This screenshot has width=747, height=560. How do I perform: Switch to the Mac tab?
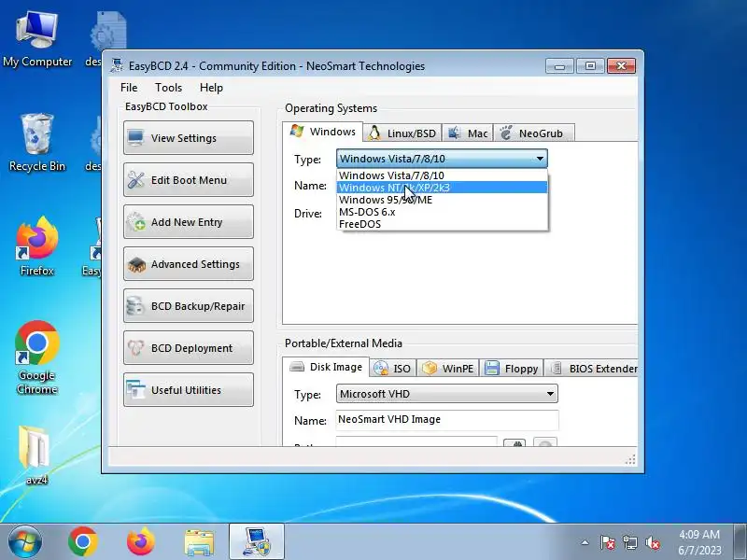[x=468, y=133]
